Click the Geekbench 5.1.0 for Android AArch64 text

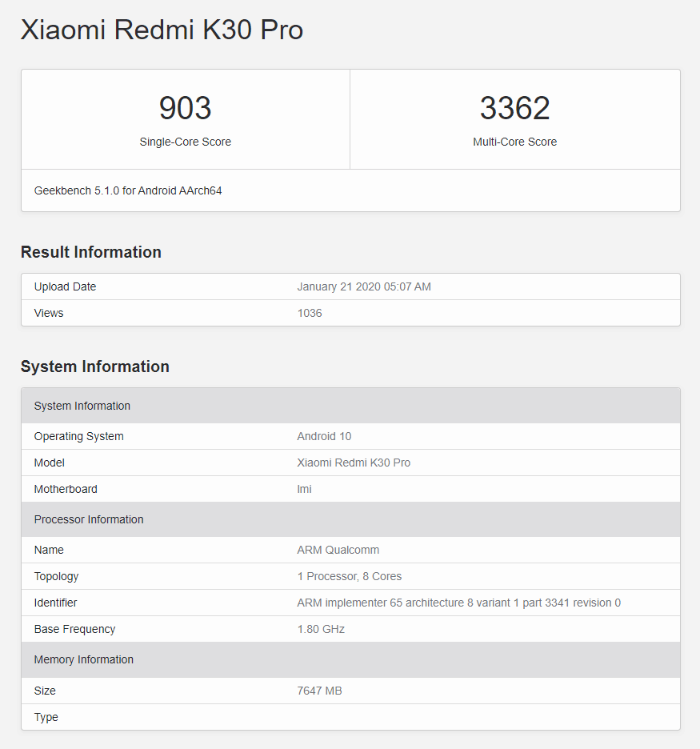[128, 190]
